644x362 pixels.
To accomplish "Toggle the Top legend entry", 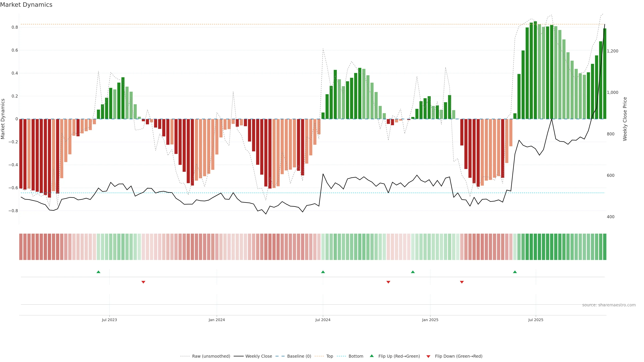I will (x=330, y=356).
